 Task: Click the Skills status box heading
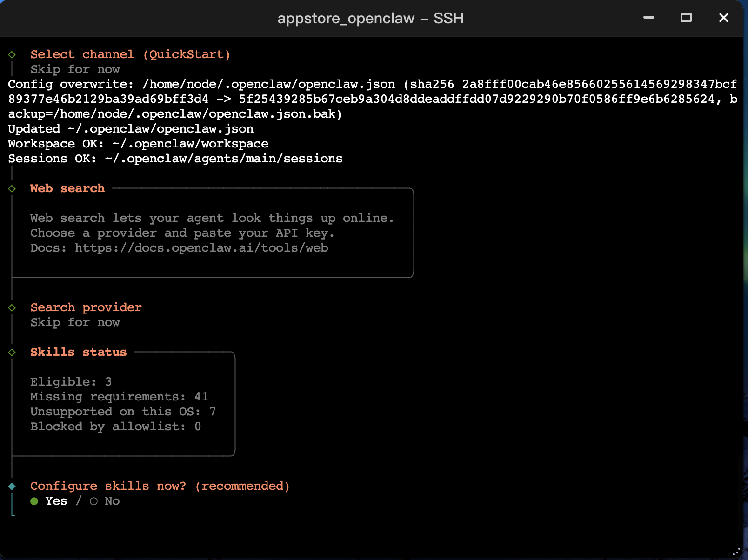pyautogui.click(x=78, y=352)
